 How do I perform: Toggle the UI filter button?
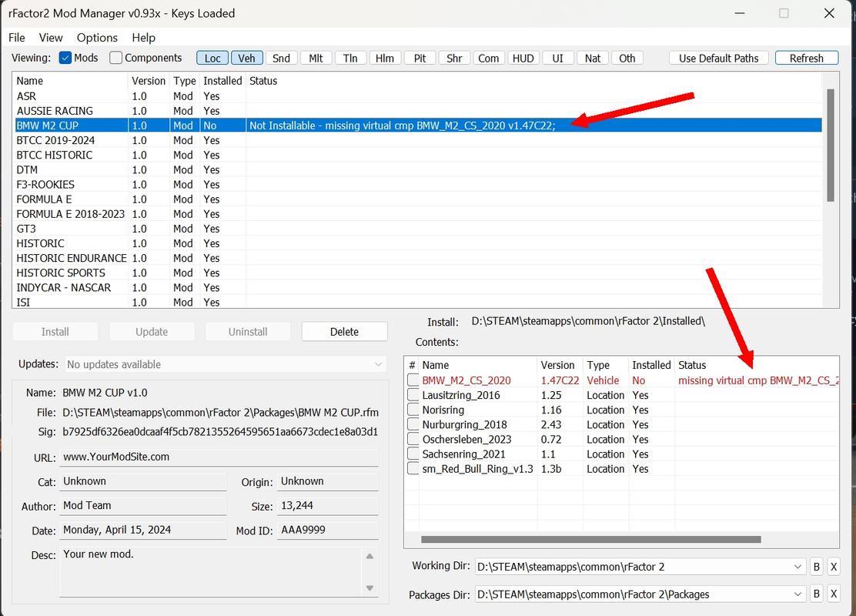[x=558, y=59]
